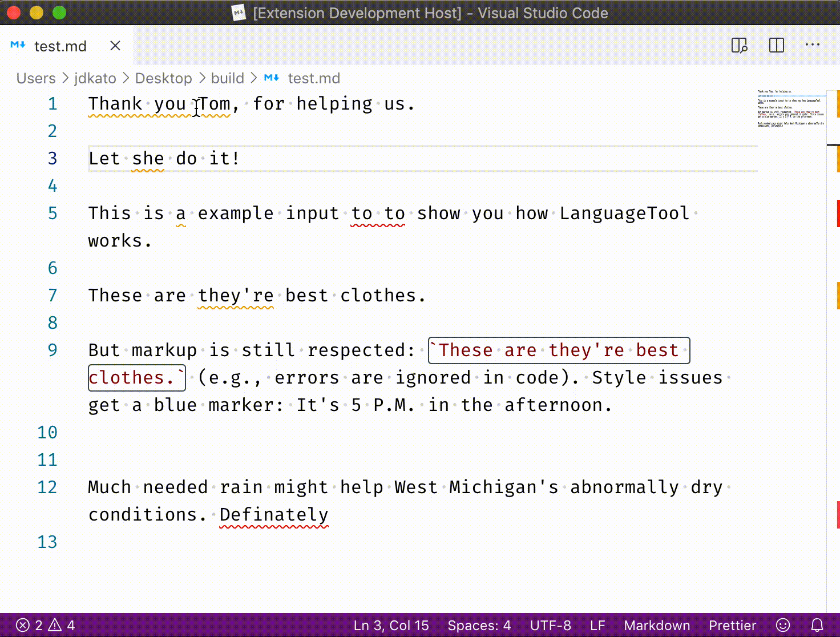The image size is (840, 637).
Task: Select the test.md editor tab
Action: coord(60,46)
